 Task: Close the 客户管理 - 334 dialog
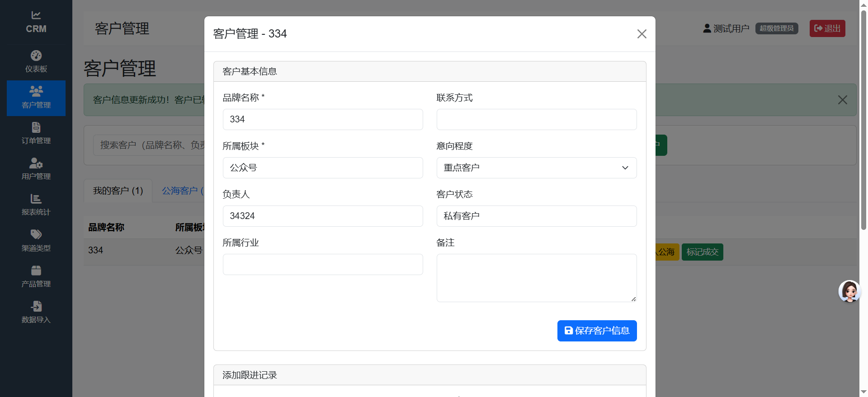(642, 34)
